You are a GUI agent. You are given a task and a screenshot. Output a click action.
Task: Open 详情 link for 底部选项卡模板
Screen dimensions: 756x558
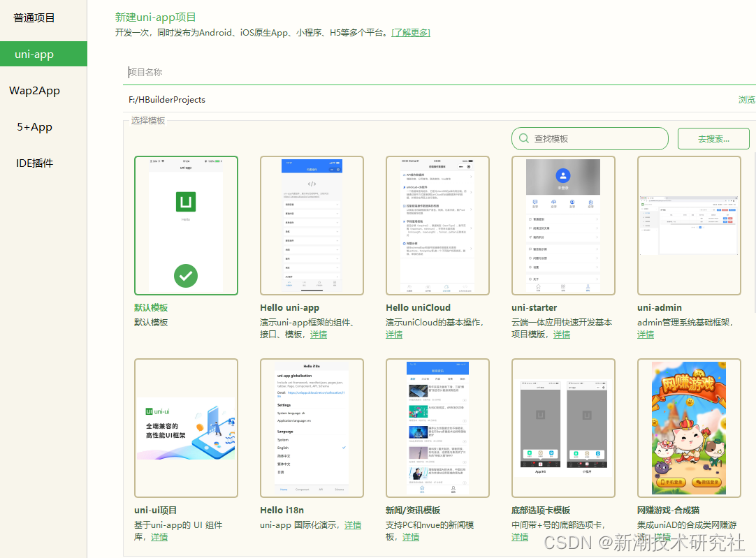(520, 537)
